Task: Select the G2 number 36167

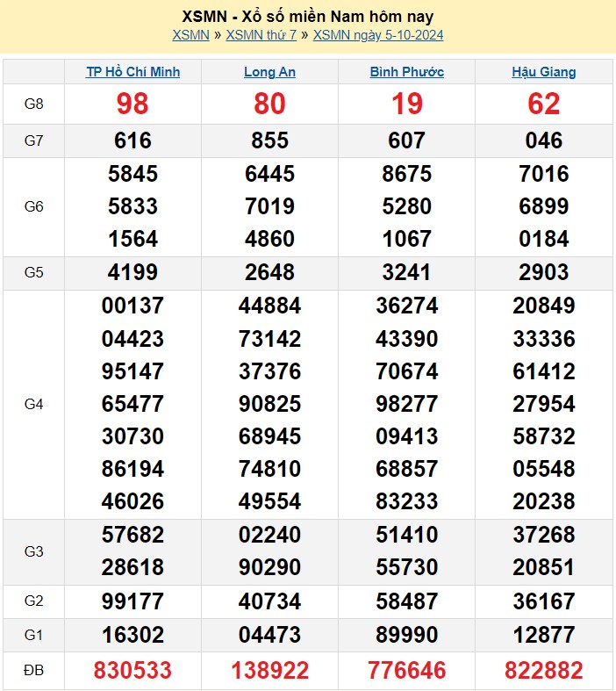Action: 544,601
